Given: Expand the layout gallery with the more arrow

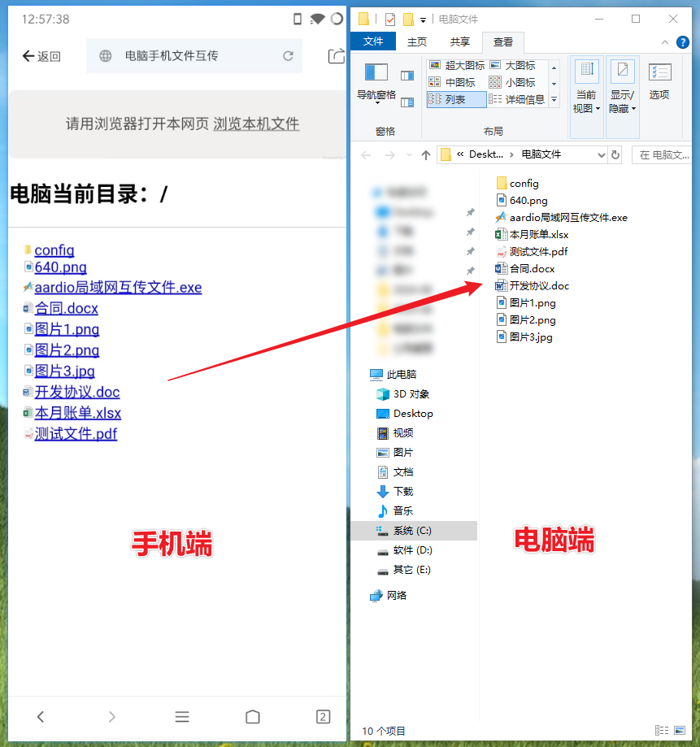Looking at the screenshot, I should pyautogui.click(x=554, y=99).
